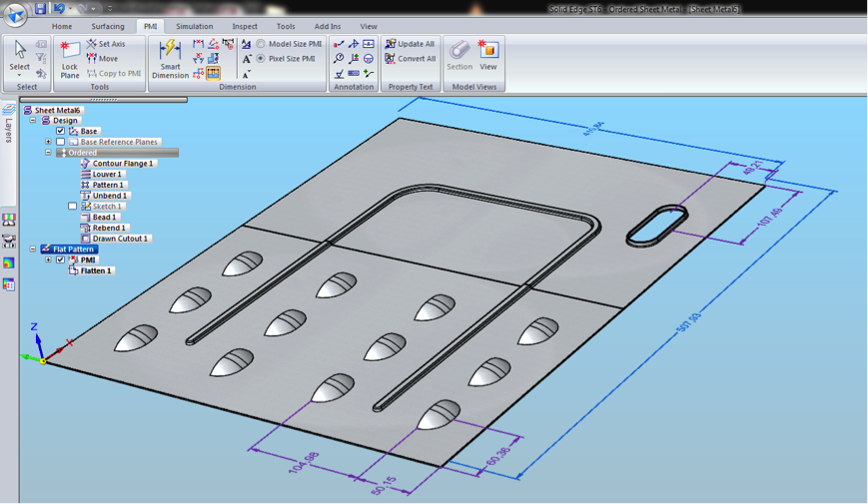This screenshot has height=504, width=868.
Task: Check the Sketch 1 visibility checkbox
Action: [x=72, y=206]
